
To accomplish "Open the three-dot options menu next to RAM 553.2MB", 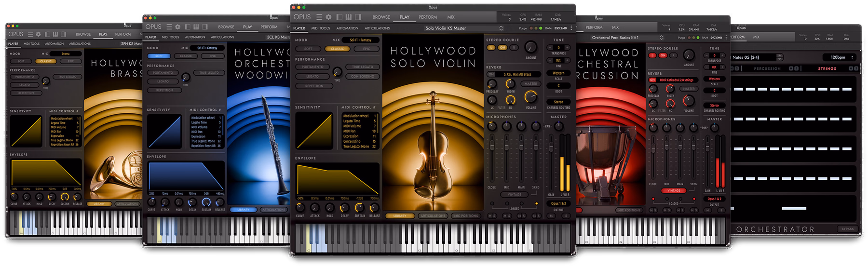I will tap(571, 28).
